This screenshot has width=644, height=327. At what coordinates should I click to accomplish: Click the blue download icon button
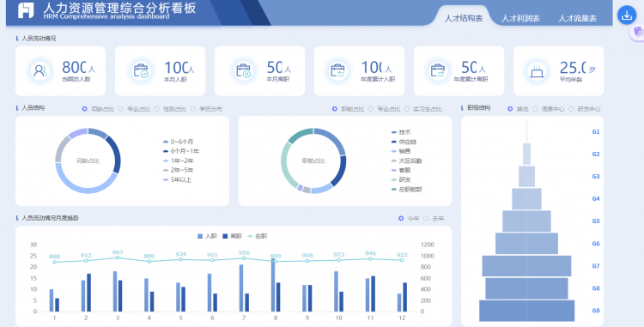click(x=626, y=15)
